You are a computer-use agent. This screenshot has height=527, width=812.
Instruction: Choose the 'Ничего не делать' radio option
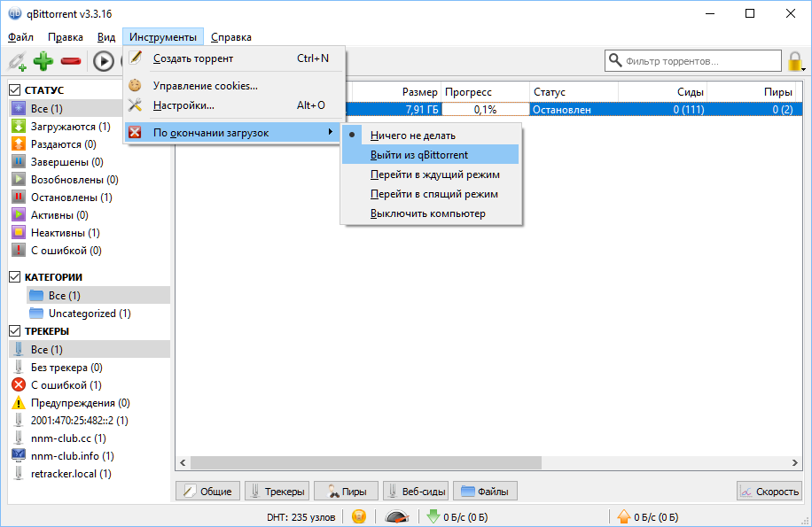pyautogui.click(x=430, y=136)
